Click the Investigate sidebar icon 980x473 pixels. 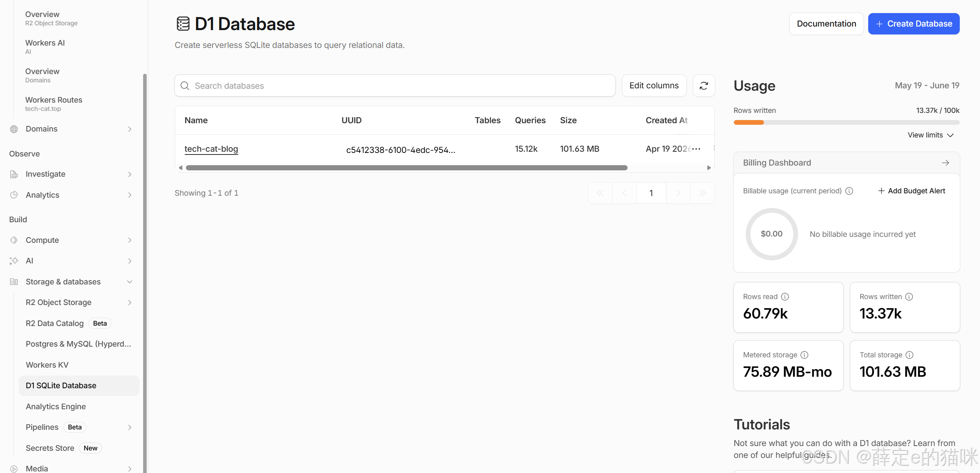tap(14, 174)
